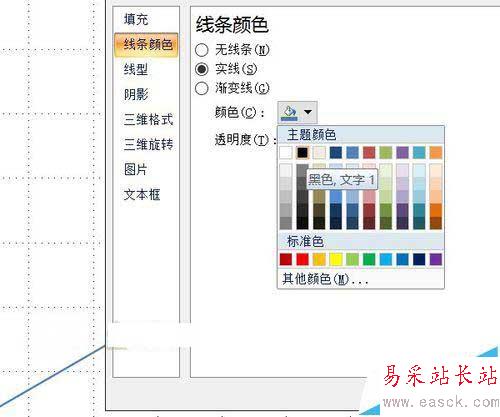Pick light green standard color
Screen dimensions: 500x417
352,259
